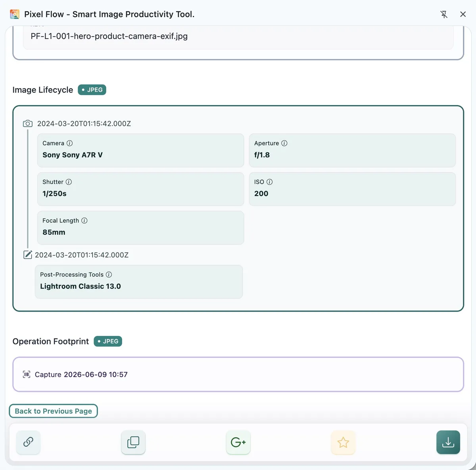Select the Sony Sony A7R V camera value
Viewport: 476px width, 470px height.
coord(73,155)
